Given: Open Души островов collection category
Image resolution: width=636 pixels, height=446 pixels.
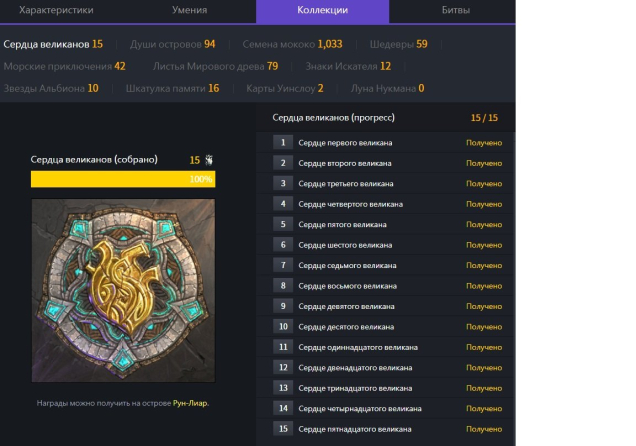Looking at the screenshot, I should pos(172,44).
